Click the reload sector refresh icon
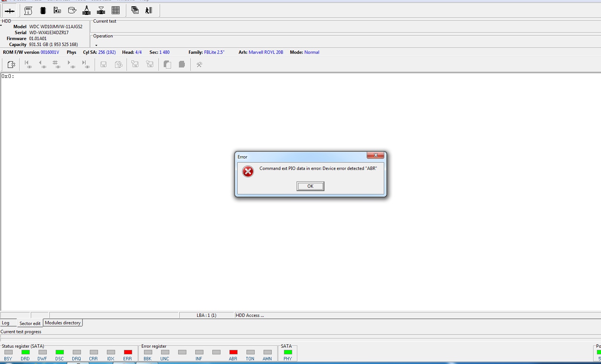 [x=119, y=65]
